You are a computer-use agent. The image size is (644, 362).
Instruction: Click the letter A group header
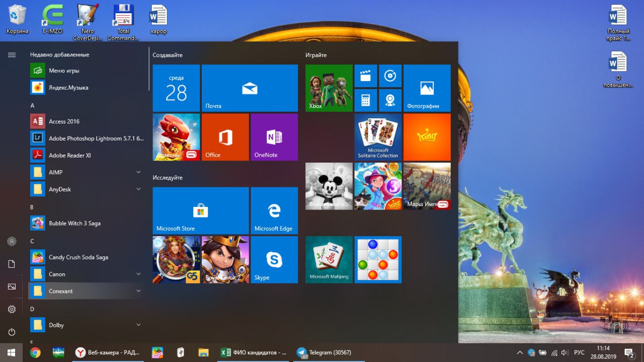(x=32, y=106)
